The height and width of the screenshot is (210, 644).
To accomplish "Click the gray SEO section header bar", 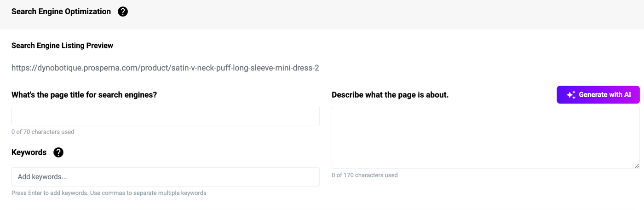I will (x=368, y=14).
